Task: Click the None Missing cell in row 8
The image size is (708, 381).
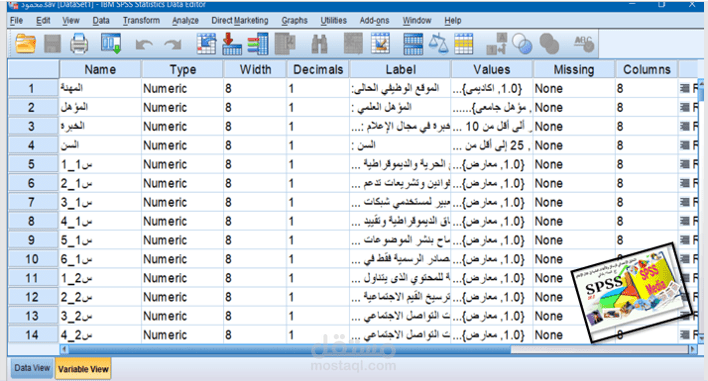Action: click(x=574, y=221)
